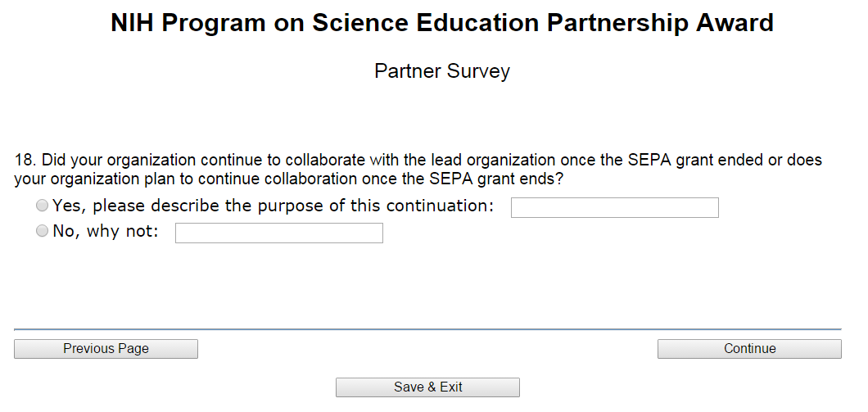Select the "Yes, please describe" radio button
The image size is (868, 412).
[x=43, y=206]
